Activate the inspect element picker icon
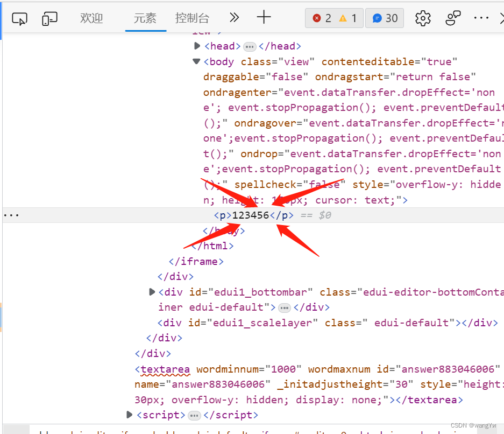 [x=19, y=19]
